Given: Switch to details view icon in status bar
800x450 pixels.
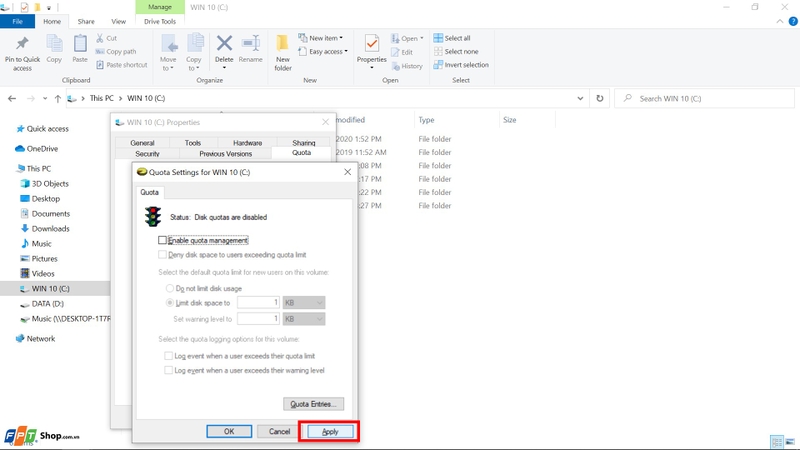Looking at the screenshot, I should tap(777, 442).
